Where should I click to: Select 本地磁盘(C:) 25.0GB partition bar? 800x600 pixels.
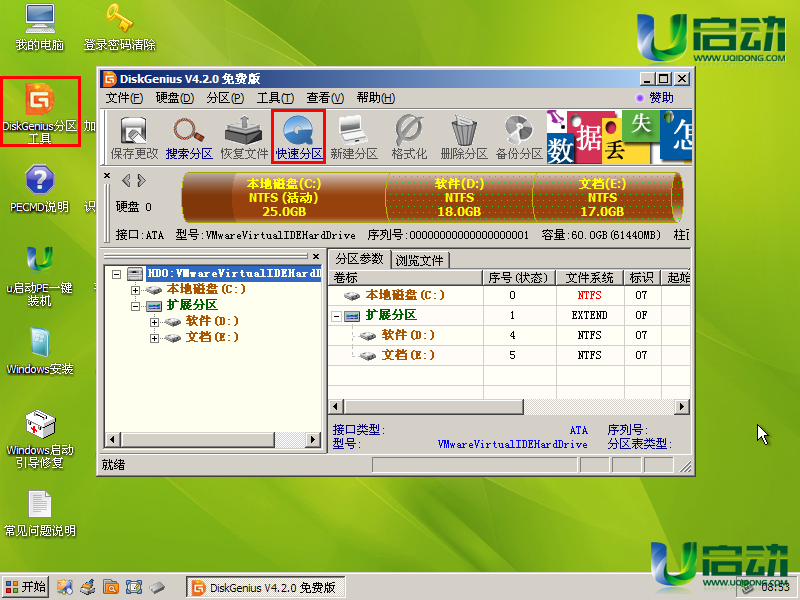tap(284, 197)
